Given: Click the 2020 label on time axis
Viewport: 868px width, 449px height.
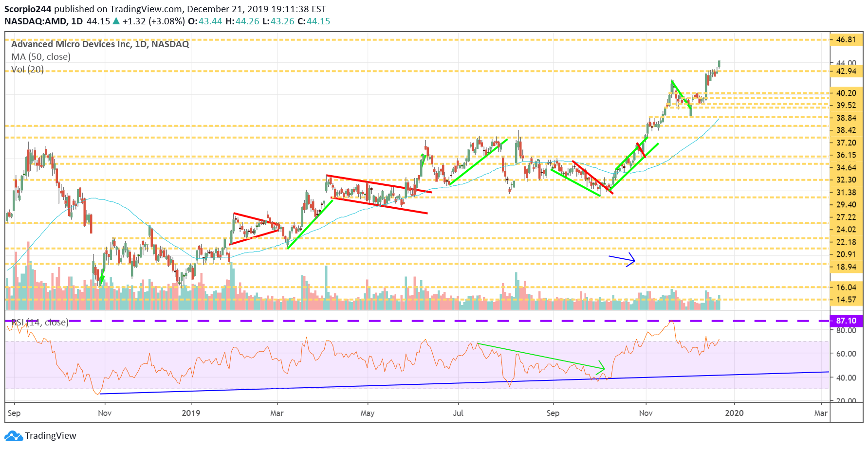Looking at the screenshot, I should click(x=734, y=413).
